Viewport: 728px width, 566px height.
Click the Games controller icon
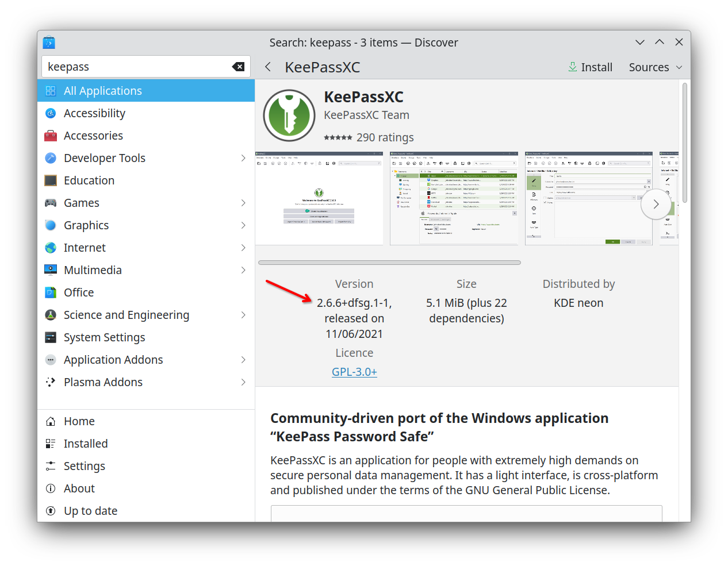[51, 203]
